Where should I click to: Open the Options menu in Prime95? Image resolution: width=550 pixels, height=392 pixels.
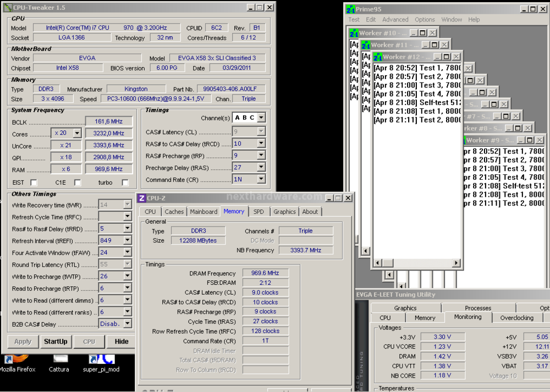click(425, 20)
